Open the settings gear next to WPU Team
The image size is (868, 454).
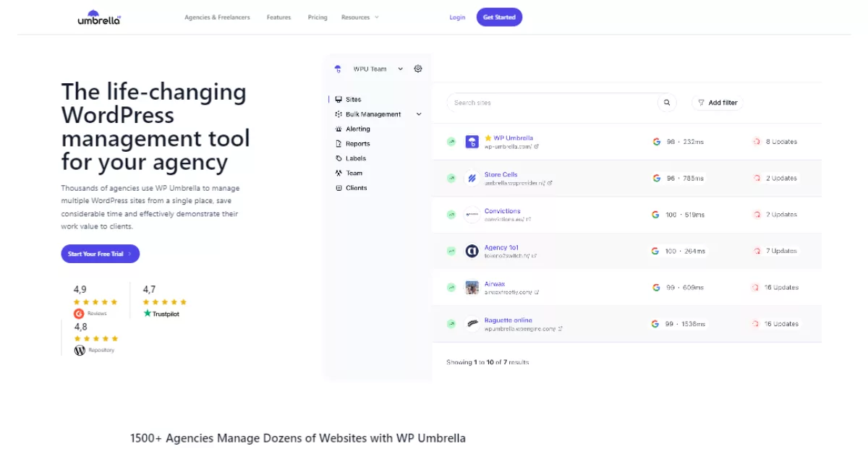pyautogui.click(x=418, y=69)
